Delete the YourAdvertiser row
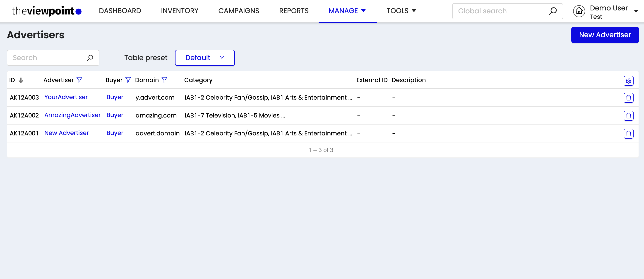 [x=628, y=98]
